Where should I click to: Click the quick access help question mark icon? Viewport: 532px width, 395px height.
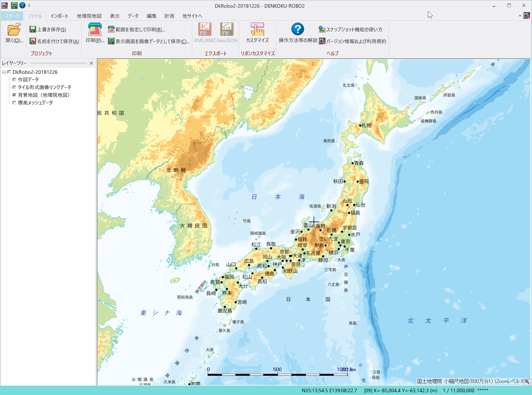point(22,5)
